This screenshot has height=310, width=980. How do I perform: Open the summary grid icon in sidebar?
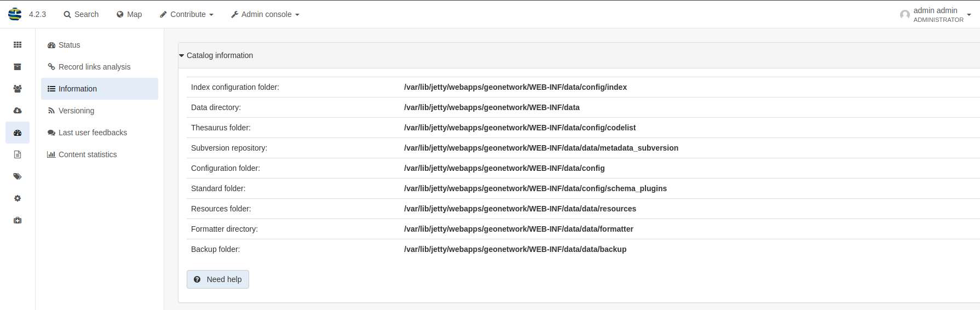pyautogui.click(x=18, y=45)
